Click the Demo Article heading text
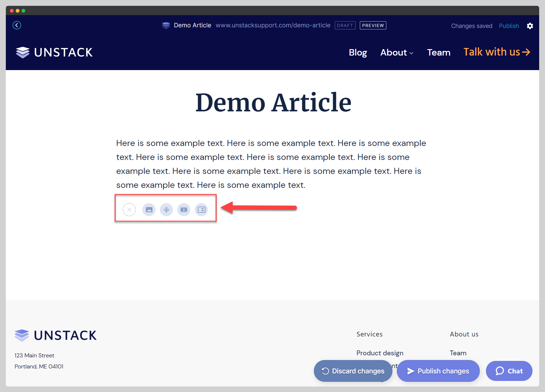The height and width of the screenshot is (392, 545). coord(273,102)
